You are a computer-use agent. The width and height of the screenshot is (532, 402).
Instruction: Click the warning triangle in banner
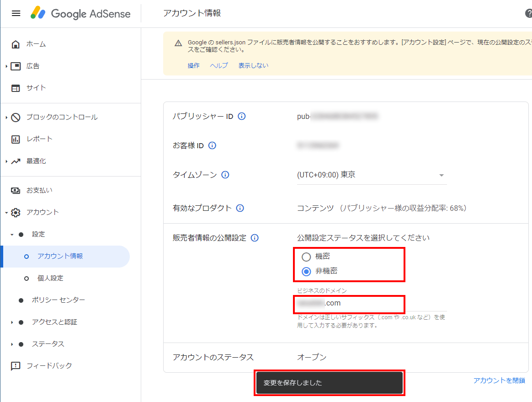(178, 43)
